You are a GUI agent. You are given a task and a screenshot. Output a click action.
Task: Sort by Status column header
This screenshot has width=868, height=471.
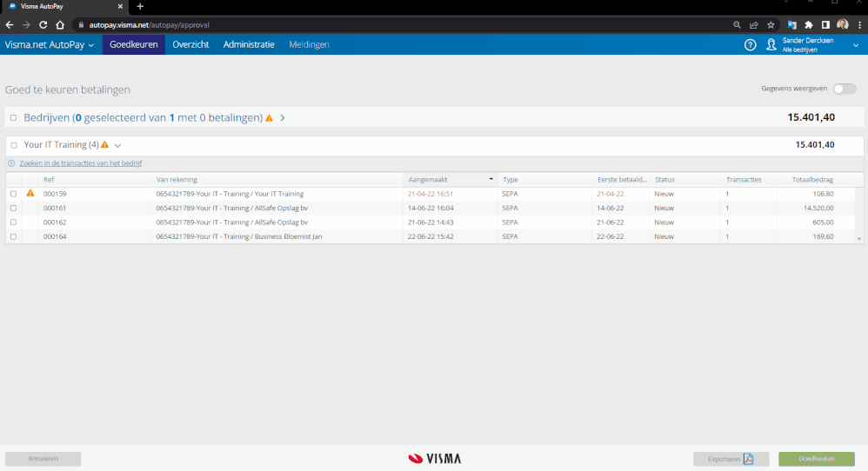pos(664,180)
